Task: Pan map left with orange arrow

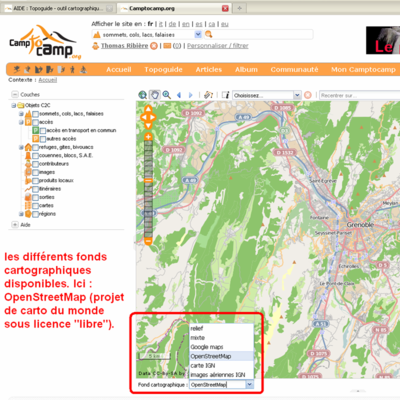Action: point(143,117)
